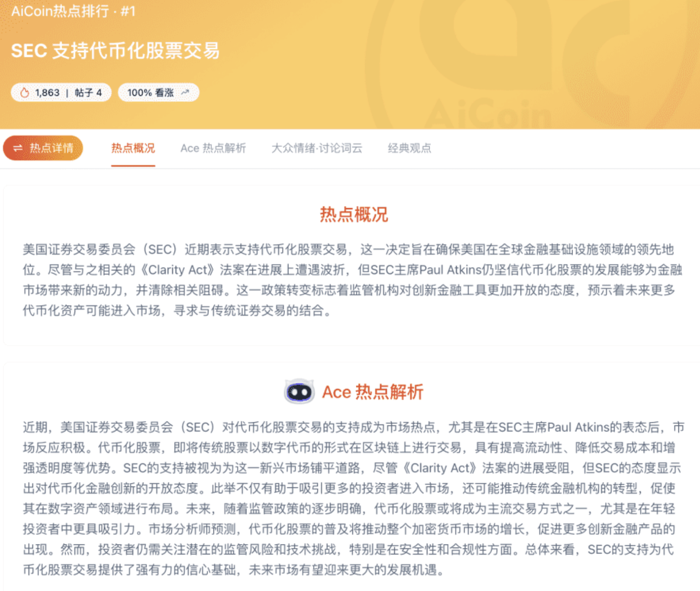The image size is (700, 591).
Task: Click the 1,863 | 帖子 4 pill
Action: pos(61,93)
